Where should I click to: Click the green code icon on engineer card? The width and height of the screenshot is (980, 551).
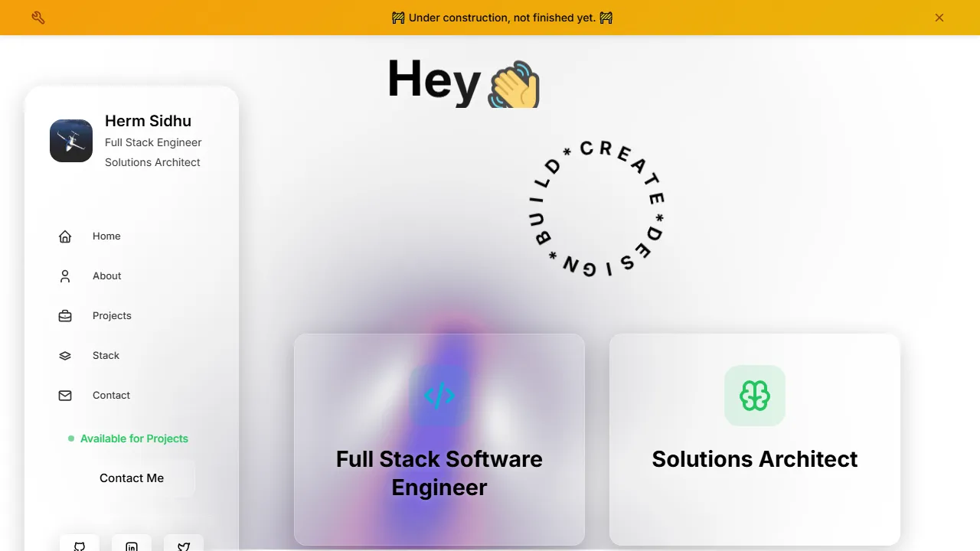point(439,396)
